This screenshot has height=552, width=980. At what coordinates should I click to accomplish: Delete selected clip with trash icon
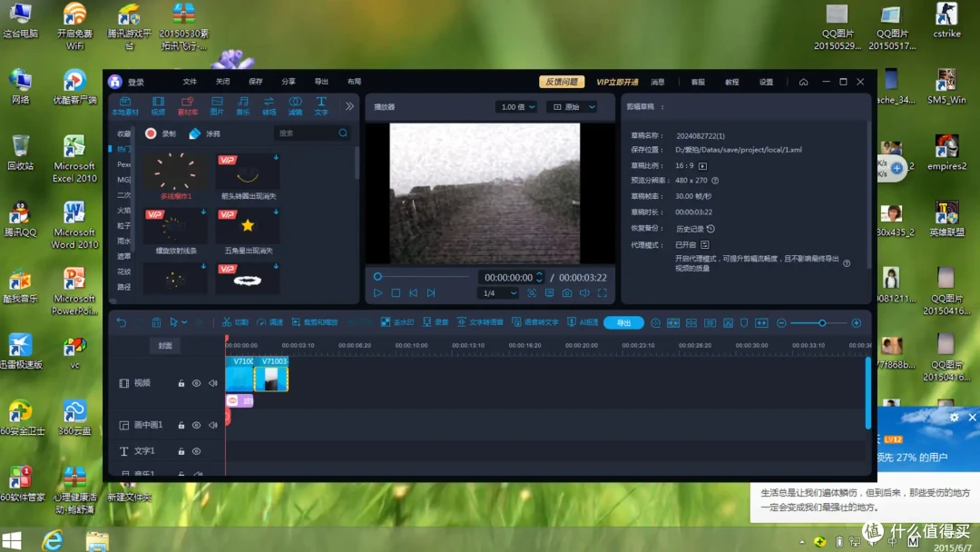(x=156, y=322)
